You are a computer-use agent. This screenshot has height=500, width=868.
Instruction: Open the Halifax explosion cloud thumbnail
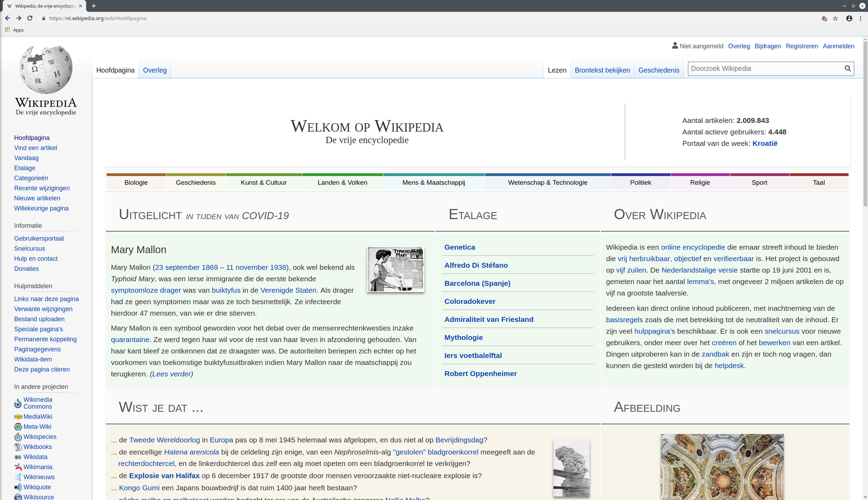pos(571,468)
